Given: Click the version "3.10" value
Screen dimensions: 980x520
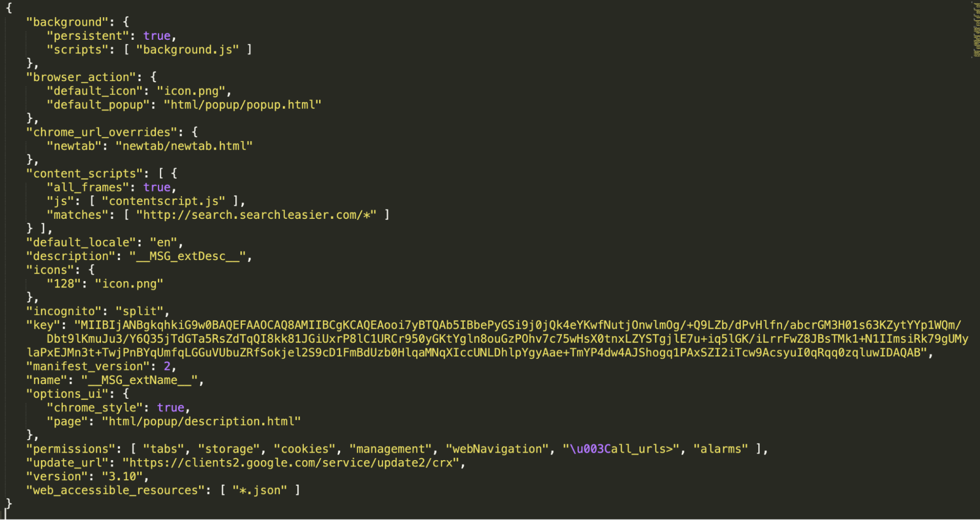Looking at the screenshot, I should point(123,476).
